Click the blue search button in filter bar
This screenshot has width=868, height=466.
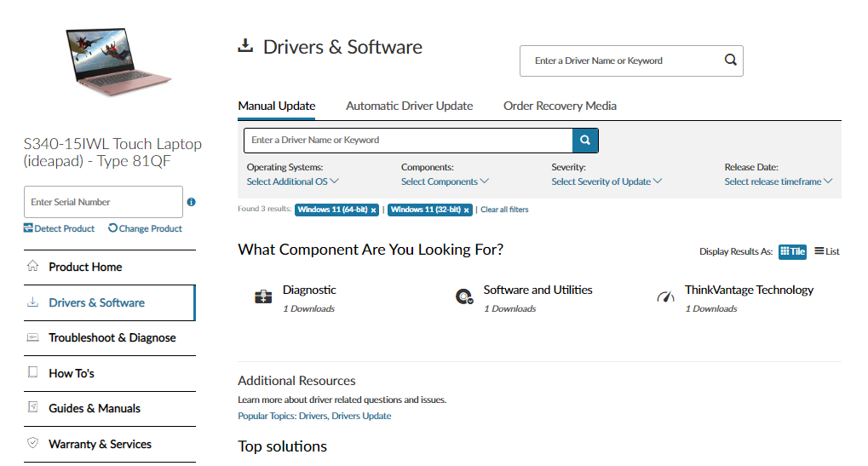[585, 141]
